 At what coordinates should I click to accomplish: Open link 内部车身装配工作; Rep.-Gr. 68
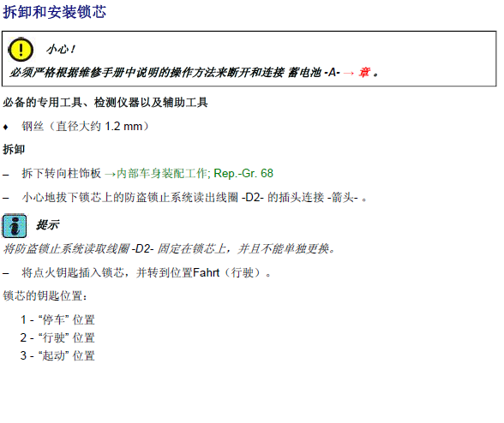195,174
